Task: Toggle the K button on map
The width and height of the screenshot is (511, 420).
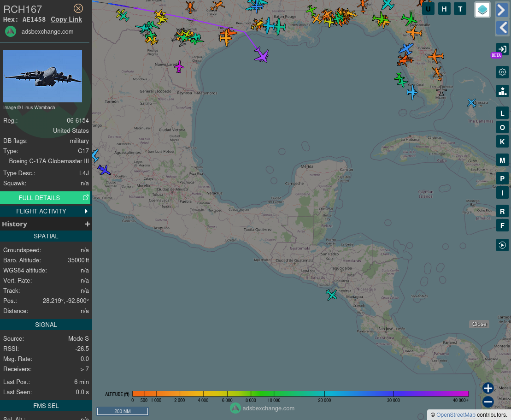Action: tap(502, 142)
